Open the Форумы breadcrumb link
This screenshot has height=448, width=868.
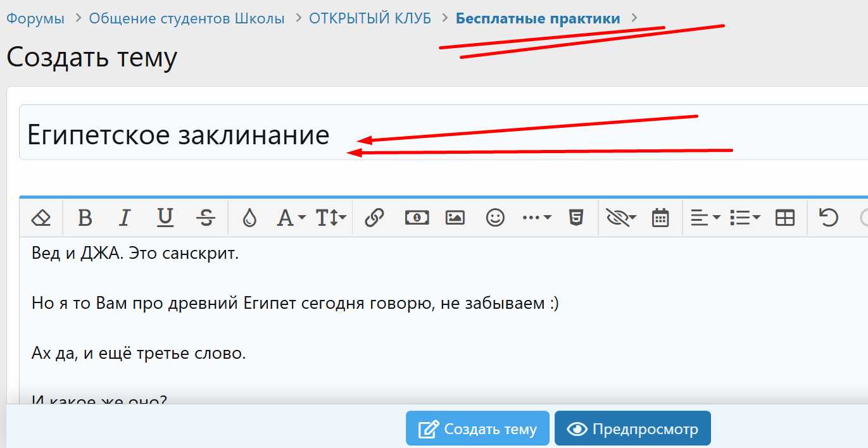point(35,18)
